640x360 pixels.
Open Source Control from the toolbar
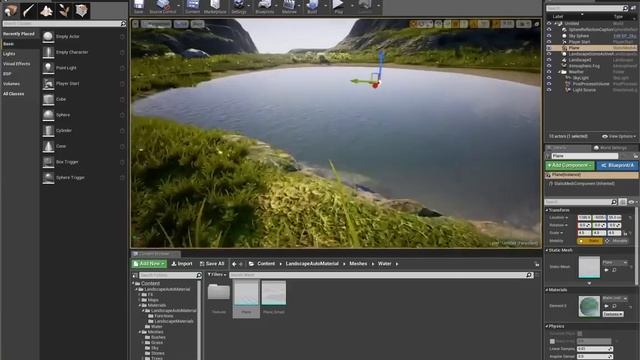pyautogui.click(x=162, y=7)
